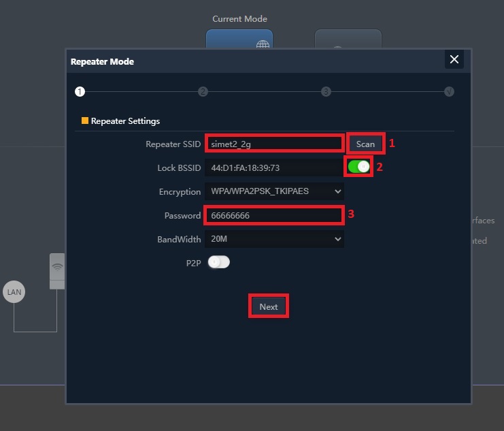This screenshot has width=504, height=431.
Task: Close the Repeater Mode dialog
Action: (x=454, y=60)
